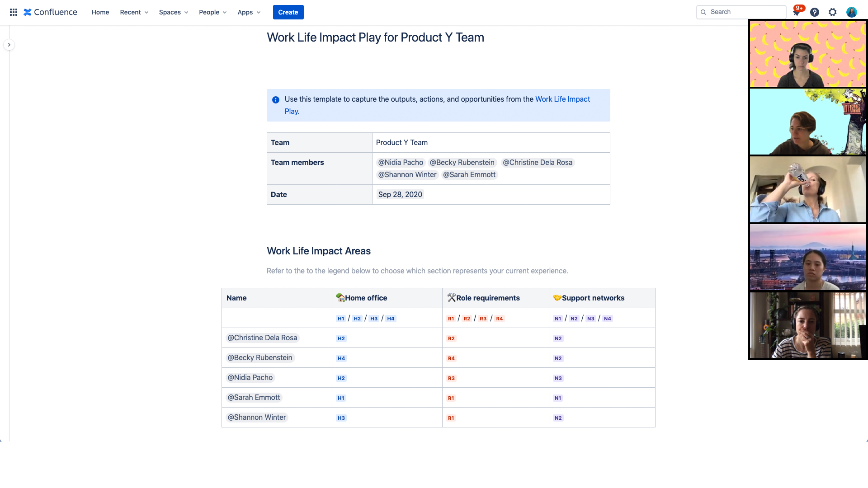Select the H2 tag for Christine Dela Rosa
This screenshot has width=868, height=488.
(341, 338)
